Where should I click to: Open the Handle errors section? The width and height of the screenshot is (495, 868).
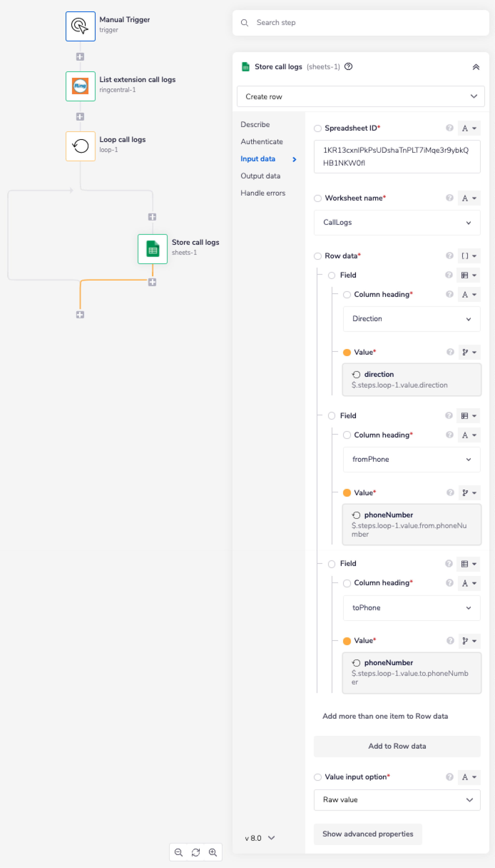pyautogui.click(x=263, y=193)
